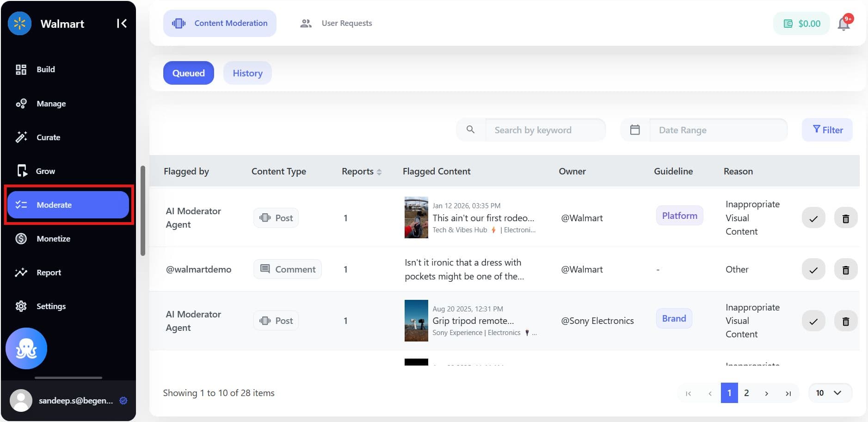Open the Filter options
868x422 pixels.
pos(827,130)
